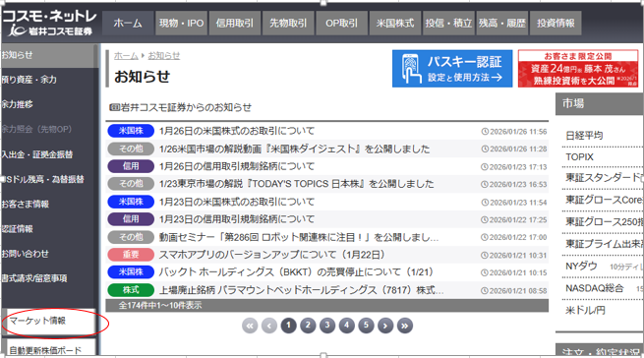Open the 残高・履歴 tab
The width and height of the screenshot is (644, 358).
pos(501,23)
